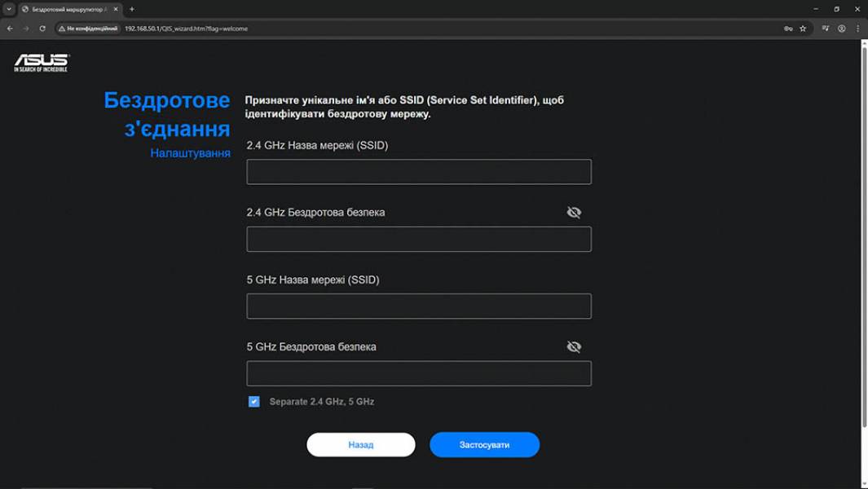Close the router wizard tab
Screen dimensions: 868x489
click(116, 9)
